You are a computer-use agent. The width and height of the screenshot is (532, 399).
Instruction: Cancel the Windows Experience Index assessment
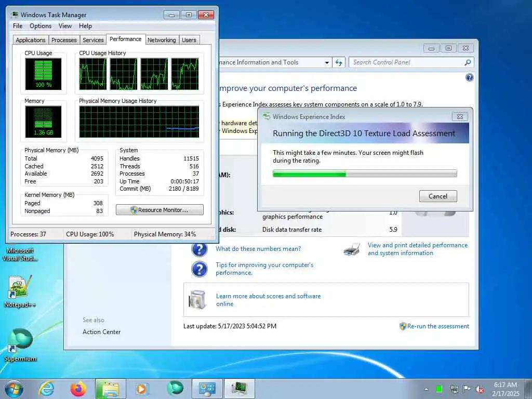point(438,196)
